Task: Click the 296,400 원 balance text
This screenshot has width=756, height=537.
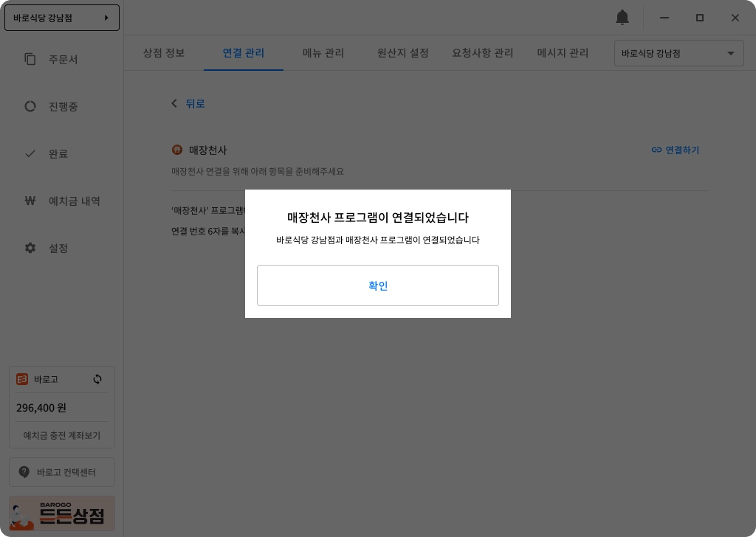Action: click(41, 407)
